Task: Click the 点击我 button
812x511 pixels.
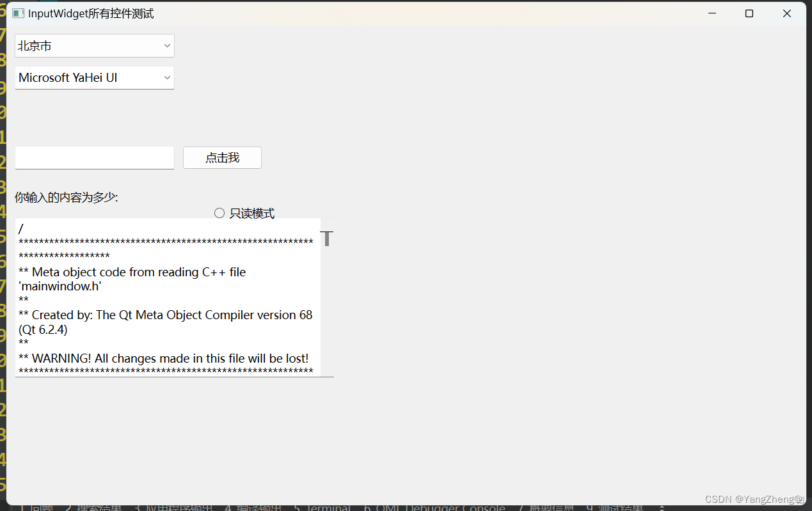Action: [221, 157]
